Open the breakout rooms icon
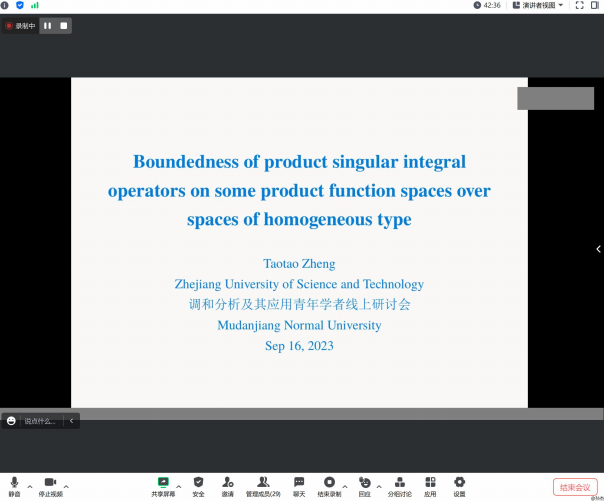Screen dimensions: 612x503 [399, 483]
